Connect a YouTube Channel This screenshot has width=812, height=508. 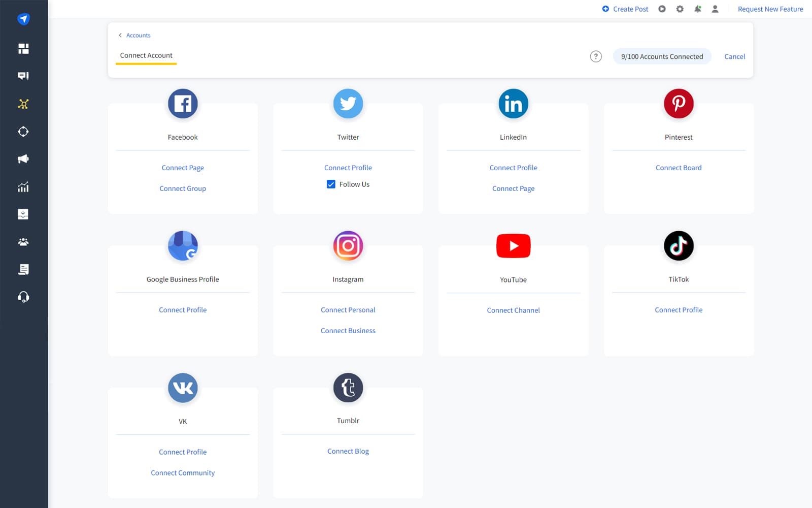[x=513, y=310]
